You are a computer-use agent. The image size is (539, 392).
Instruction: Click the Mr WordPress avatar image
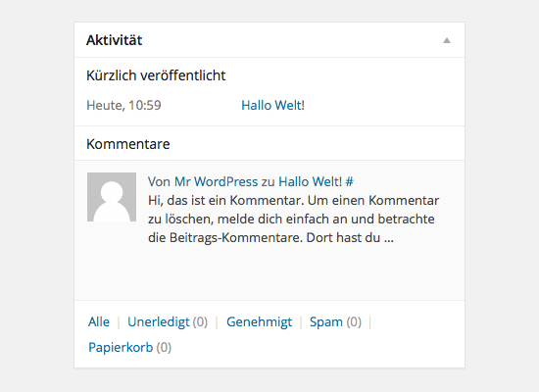click(112, 197)
